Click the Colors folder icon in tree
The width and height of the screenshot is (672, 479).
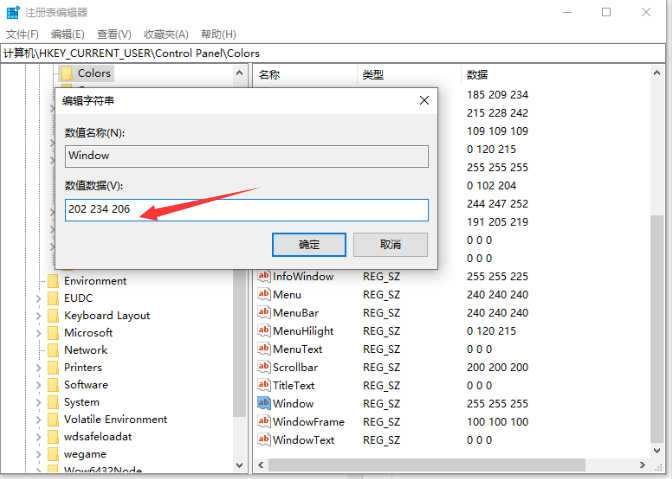click(x=67, y=73)
